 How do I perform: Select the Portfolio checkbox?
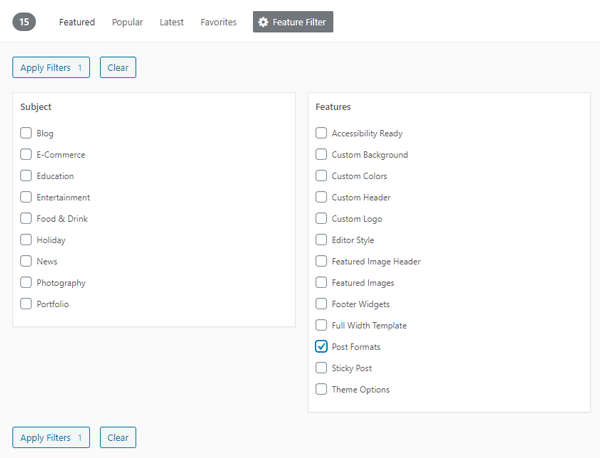26,304
